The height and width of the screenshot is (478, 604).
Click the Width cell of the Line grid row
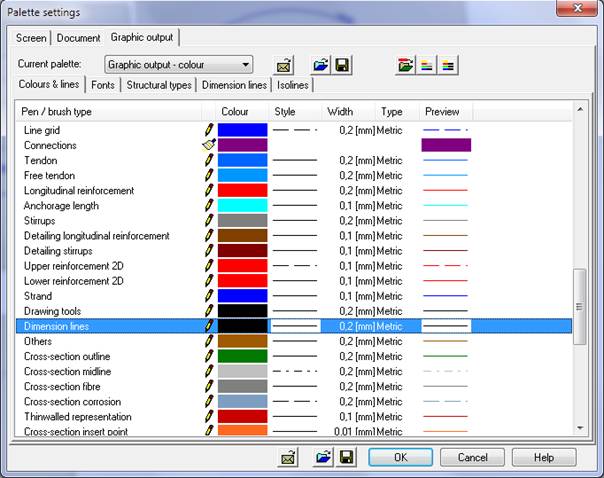(348, 130)
